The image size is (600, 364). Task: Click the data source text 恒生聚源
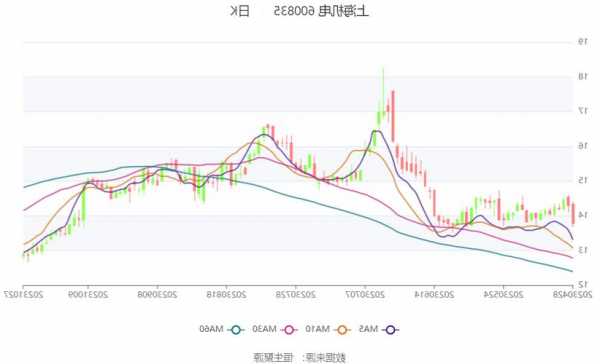[x=273, y=357]
